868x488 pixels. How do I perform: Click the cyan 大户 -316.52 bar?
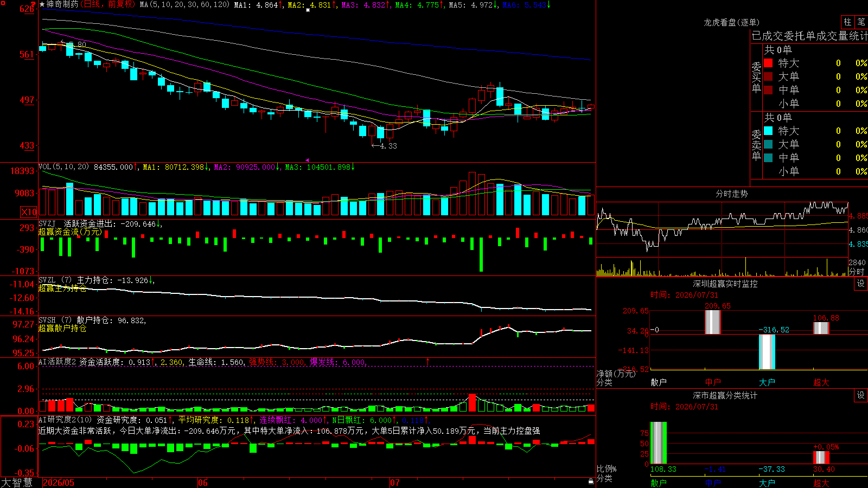pos(767,351)
